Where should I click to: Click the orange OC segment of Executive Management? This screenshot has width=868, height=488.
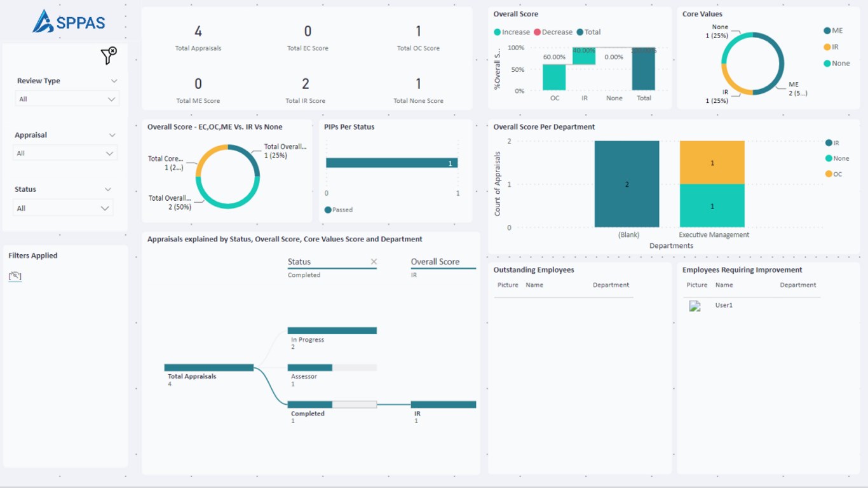pyautogui.click(x=712, y=163)
